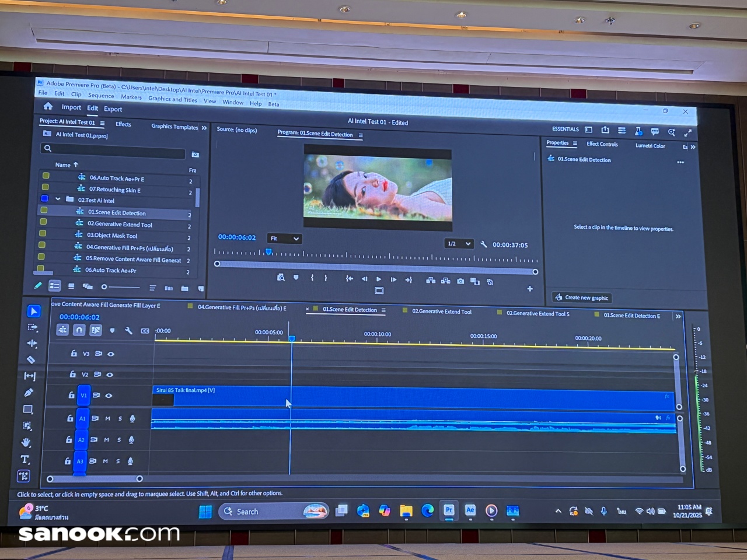
Task: Click the Home icon
Action: tap(48, 106)
